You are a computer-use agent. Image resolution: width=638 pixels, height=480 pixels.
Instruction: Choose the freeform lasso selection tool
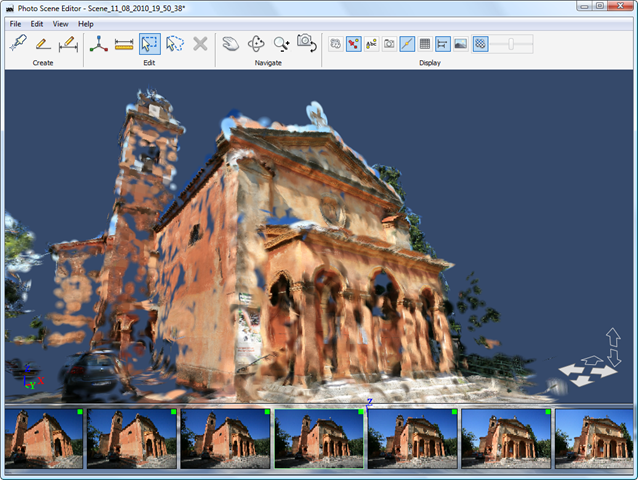(175, 43)
